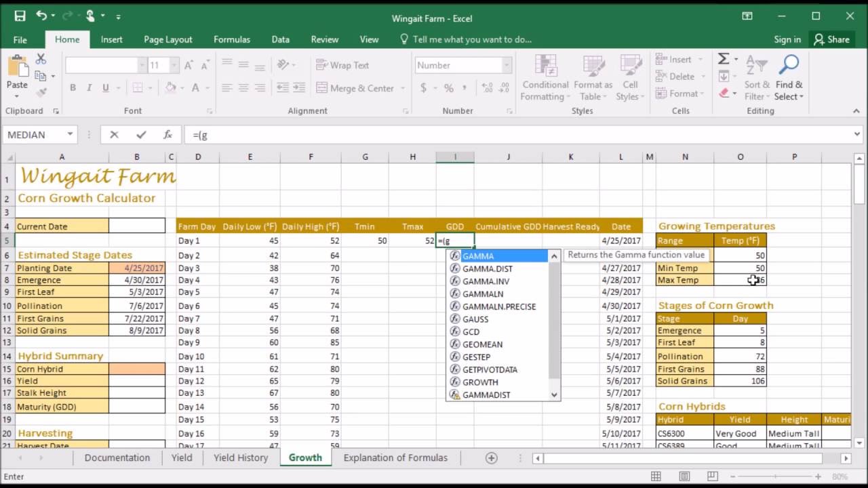Select GAMMA.DIST from function list
This screenshot has width=868, height=488.
[x=497, y=268]
